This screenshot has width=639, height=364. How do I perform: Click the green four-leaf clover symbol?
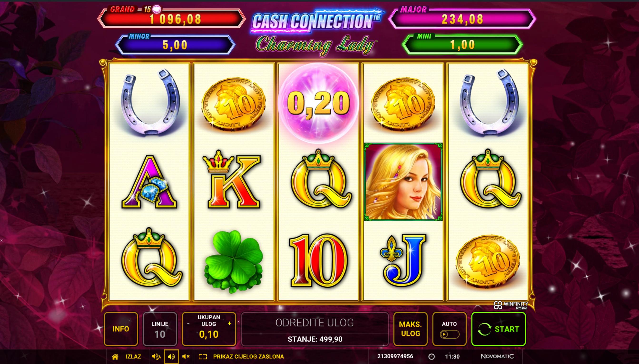click(x=234, y=259)
